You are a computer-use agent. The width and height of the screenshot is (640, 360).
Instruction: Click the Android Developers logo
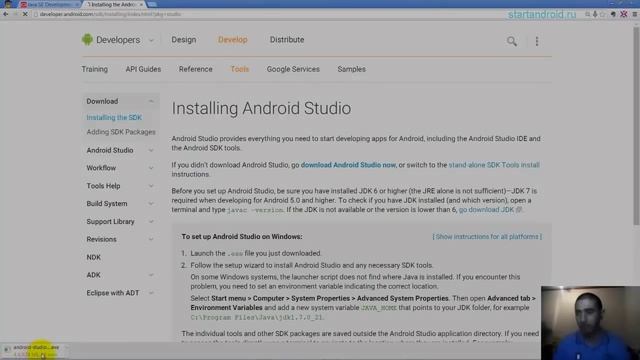(x=87, y=39)
